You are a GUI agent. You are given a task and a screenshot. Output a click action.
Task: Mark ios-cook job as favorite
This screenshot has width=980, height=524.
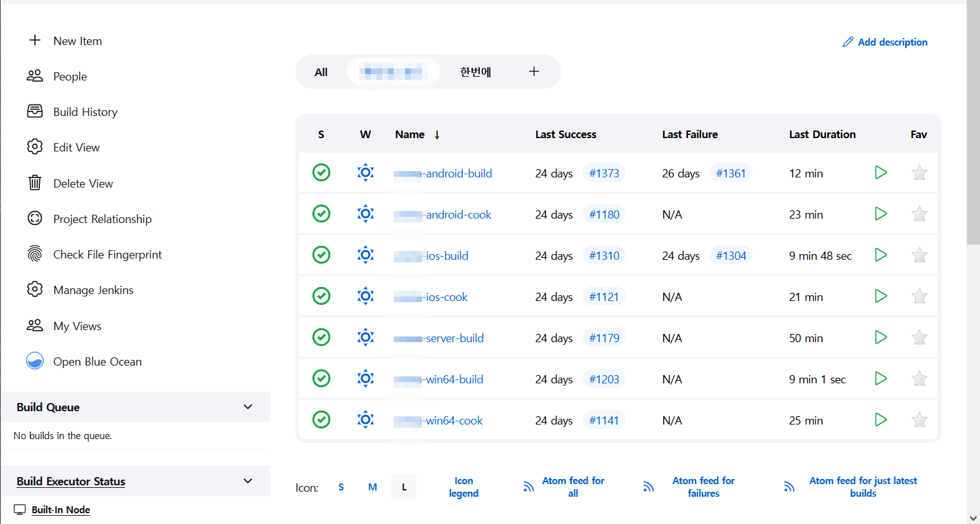(919, 297)
